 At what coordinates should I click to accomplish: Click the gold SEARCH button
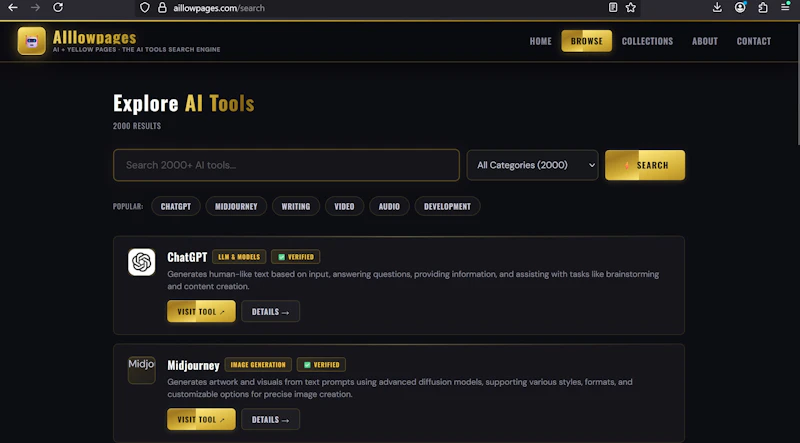click(x=645, y=165)
